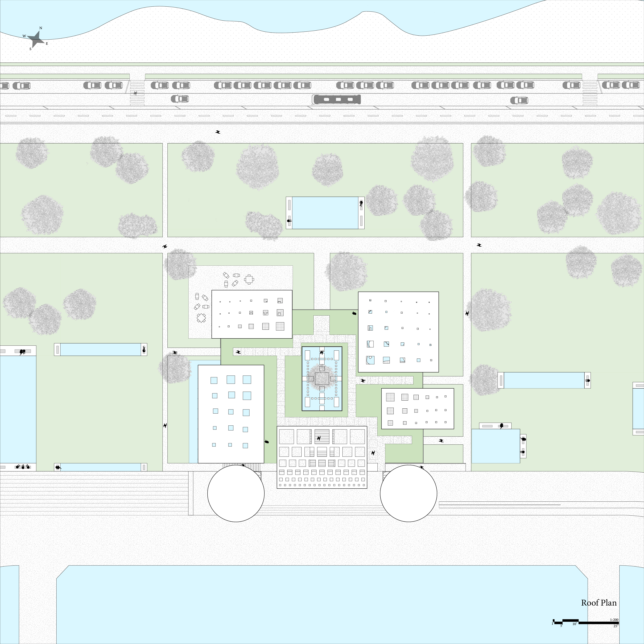The width and height of the screenshot is (644, 644).
Task: Select the small east roof near courtyard
Action: (417, 408)
